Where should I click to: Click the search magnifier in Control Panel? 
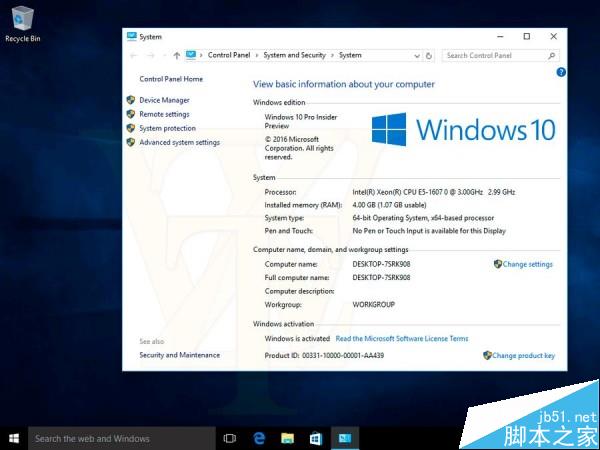553,56
